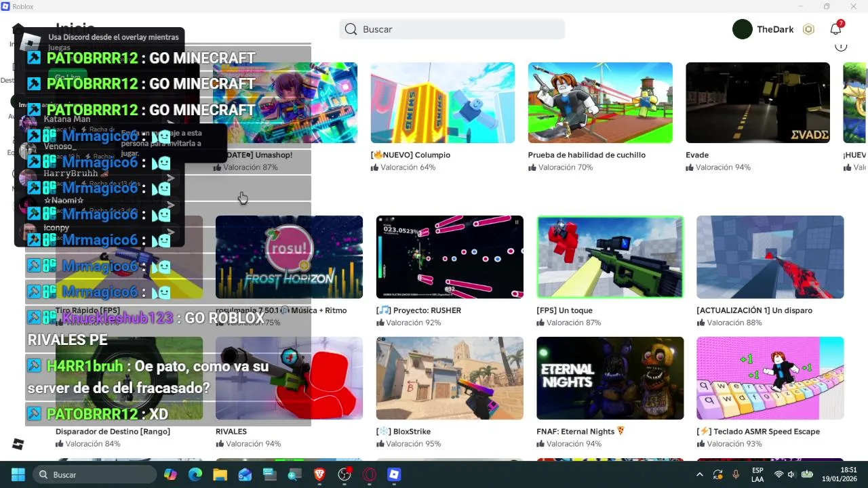Switch to Roblox taskbar icon
Viewport: 868px width, 488px height.
click(394, 474)
